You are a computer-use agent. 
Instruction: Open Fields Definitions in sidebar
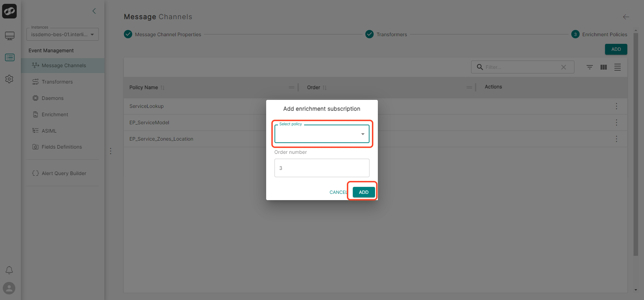[63, 147]
